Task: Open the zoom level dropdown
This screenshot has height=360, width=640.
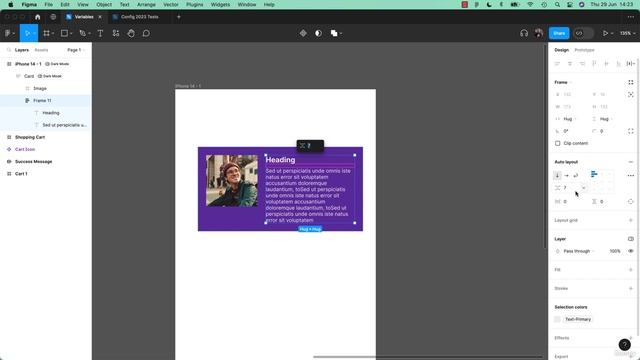Action: pyautogui.click(x=627, y=33)
